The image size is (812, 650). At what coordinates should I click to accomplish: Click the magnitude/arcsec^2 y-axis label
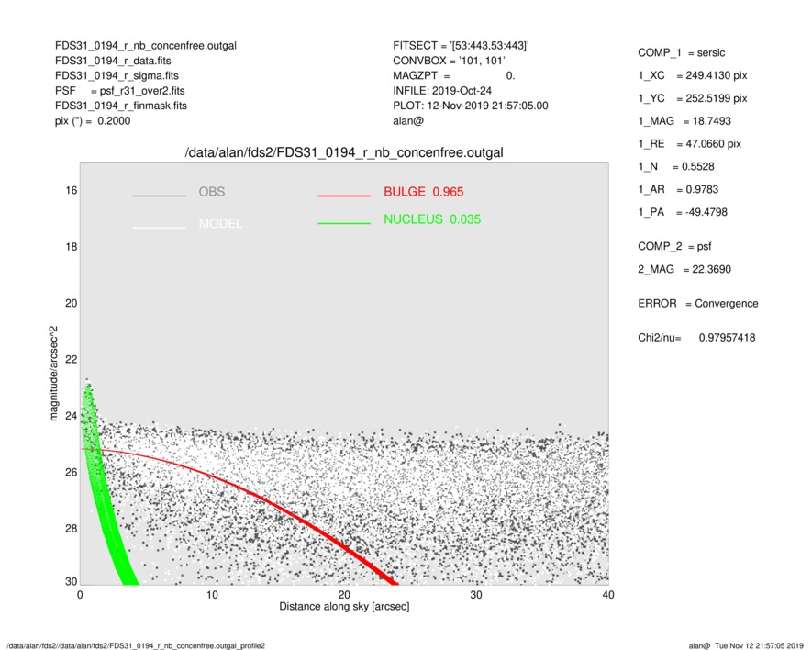click(54, 374)
